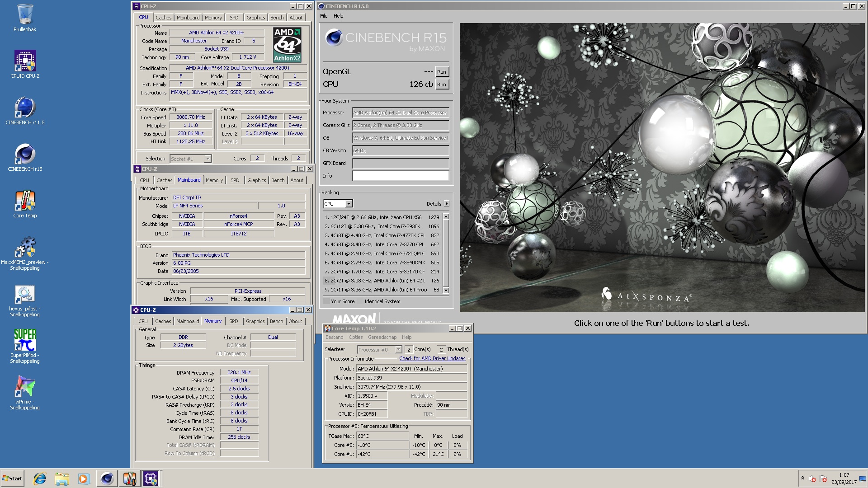This screenshot has width=868, height=488.
Task: Open the MaxxMEM2_preview shortcut icon
Action: click(x=25, y=253)
